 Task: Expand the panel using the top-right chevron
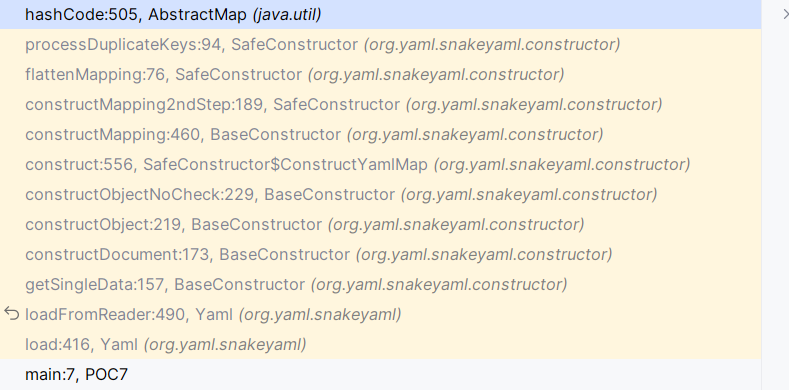click(785, 15)
